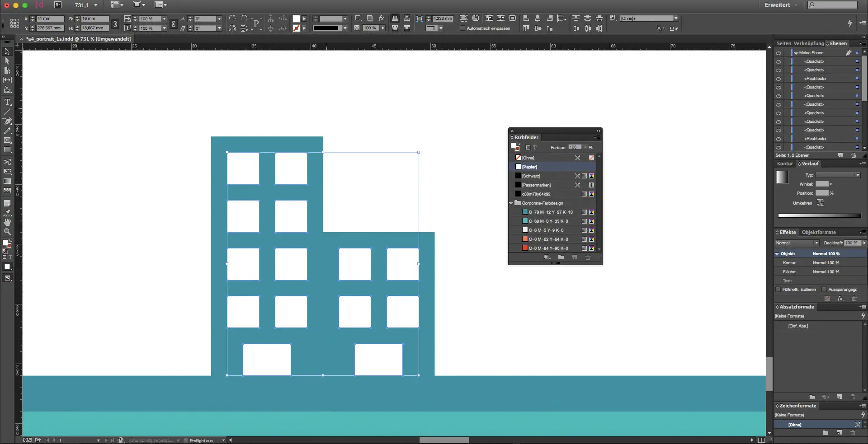This screenshot has height=444, width=868.
Task: Check the Füllmeth. isolieren option
Action: (778, 290)
